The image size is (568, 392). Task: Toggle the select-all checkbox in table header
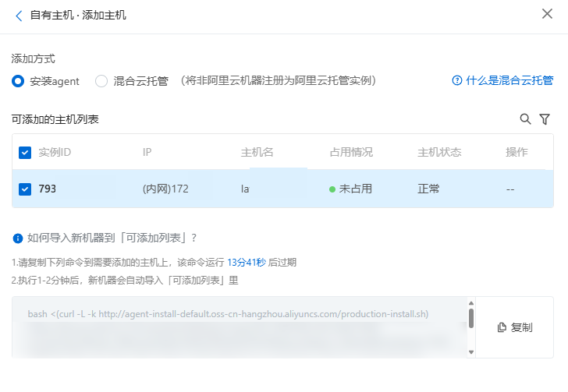(25, 153)
